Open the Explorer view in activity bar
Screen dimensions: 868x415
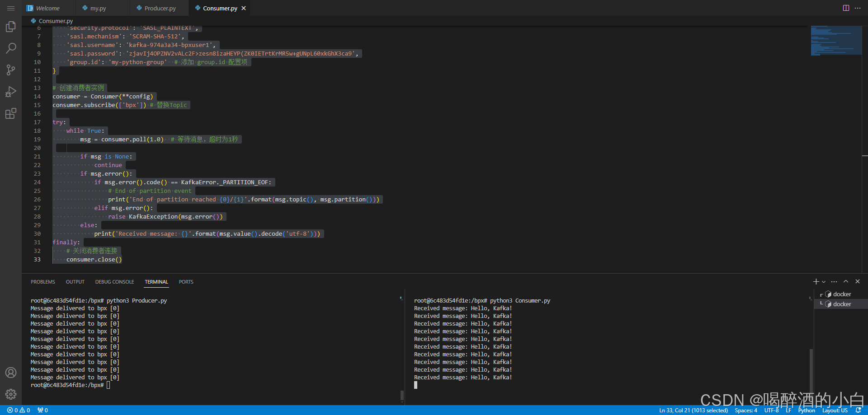click(11, 27)
